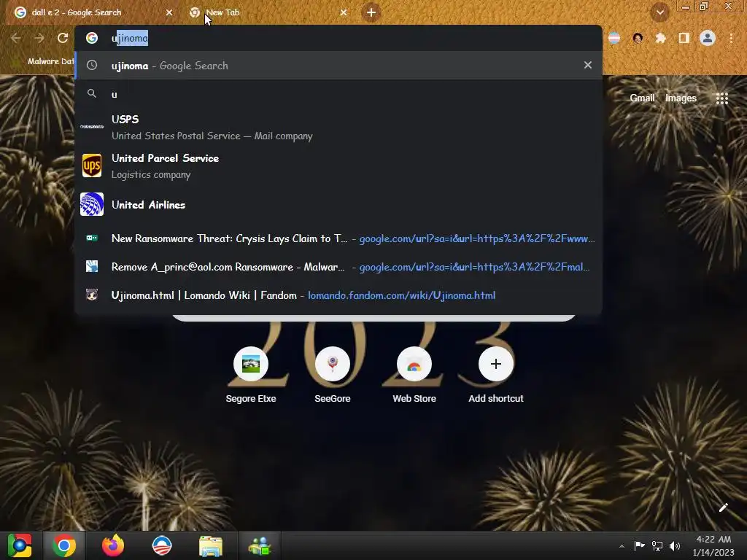Open the Remove A_princ@aol.com Ransomware suggestion
This screenshot has width=747, height=560.
pyautogui.click(x=338, y=267)
